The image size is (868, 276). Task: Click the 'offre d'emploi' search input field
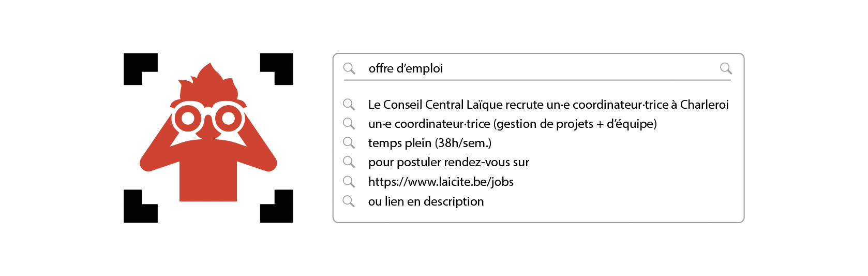click(538, 68)
